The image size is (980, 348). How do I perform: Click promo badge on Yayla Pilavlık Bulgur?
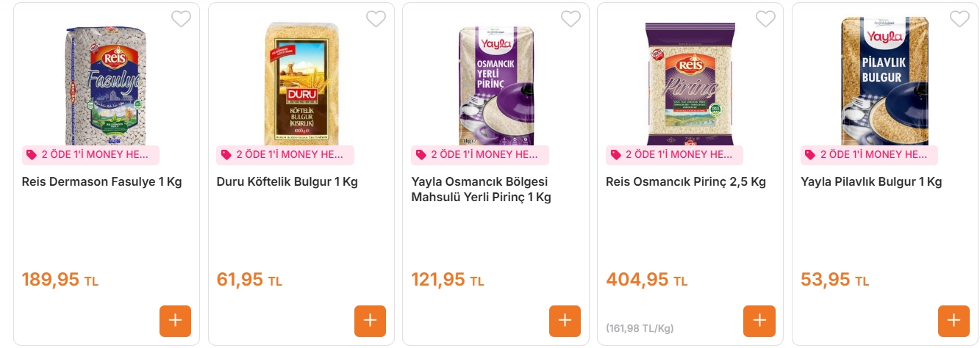[x=869, y=155]
